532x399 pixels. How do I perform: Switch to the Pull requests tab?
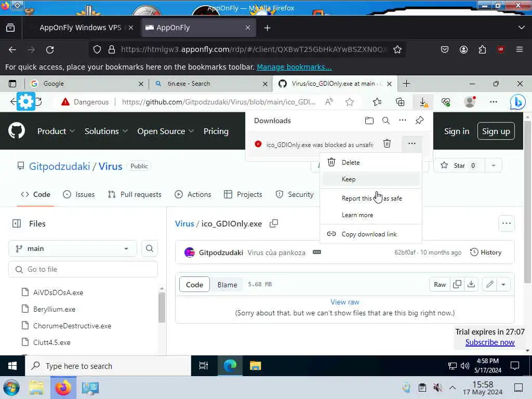point(135,194)
